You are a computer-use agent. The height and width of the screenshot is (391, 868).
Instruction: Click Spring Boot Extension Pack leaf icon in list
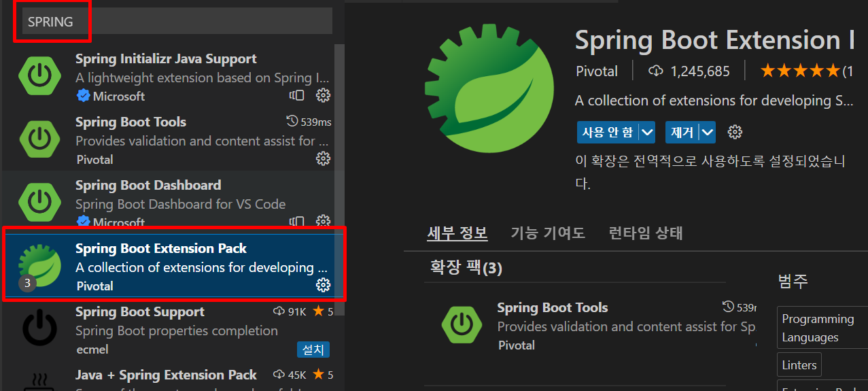(x=39, y=267)
